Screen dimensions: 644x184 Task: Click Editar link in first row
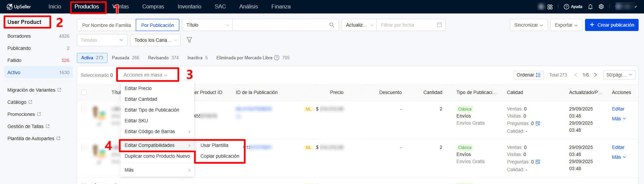[x=618, y=109]
